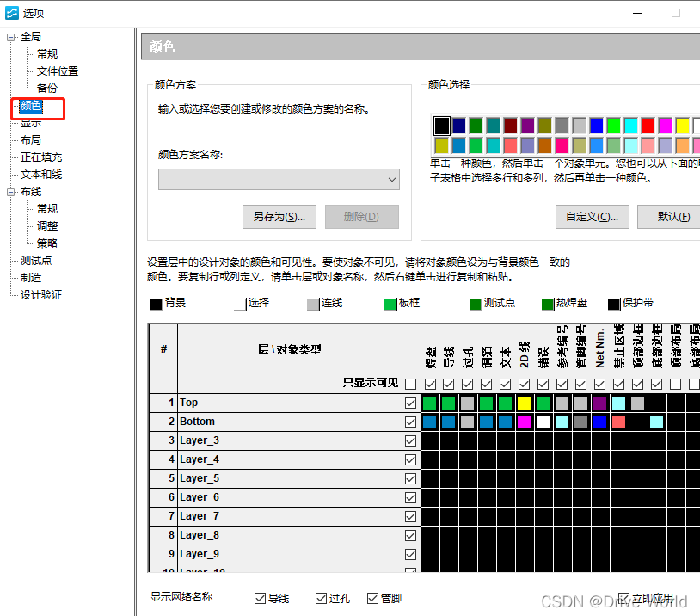Click the 测试点 test point color box

point(476,305)
